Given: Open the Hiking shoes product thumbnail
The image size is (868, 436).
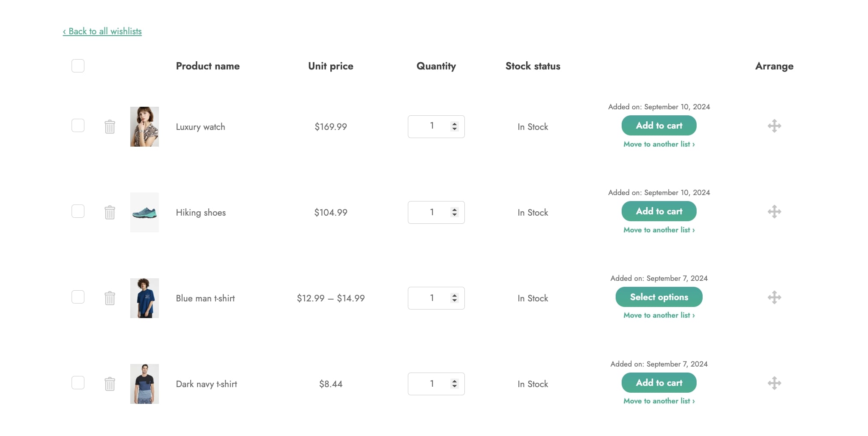Looking at the screenshot, I should [x=144, y=212].
